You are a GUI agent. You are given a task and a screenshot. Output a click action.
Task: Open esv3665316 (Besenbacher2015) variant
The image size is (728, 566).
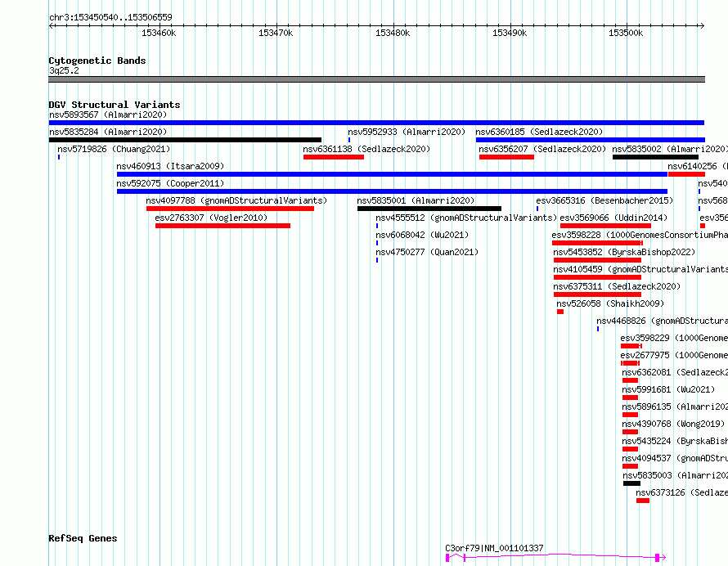pos(604,200)
